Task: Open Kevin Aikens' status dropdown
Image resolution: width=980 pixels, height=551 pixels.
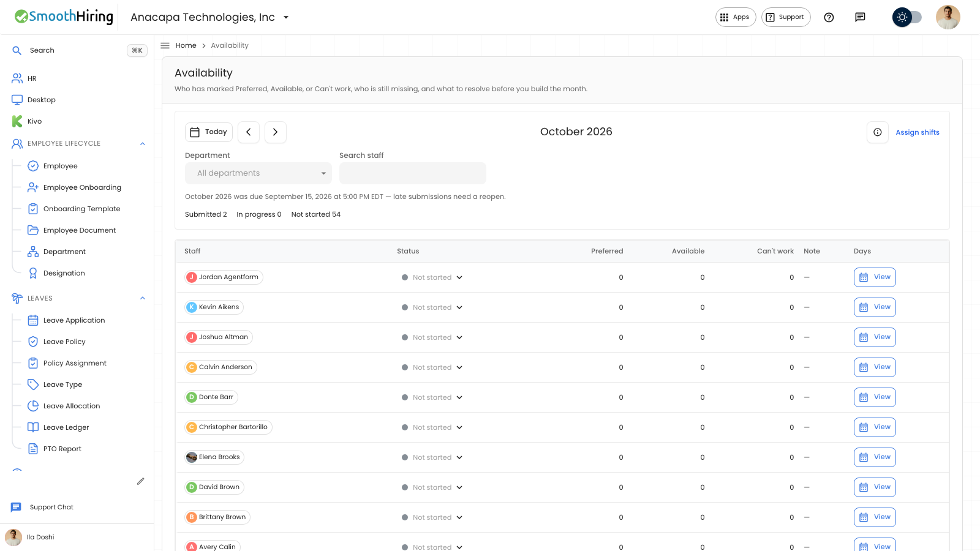Action: click(x=432, y=307)
